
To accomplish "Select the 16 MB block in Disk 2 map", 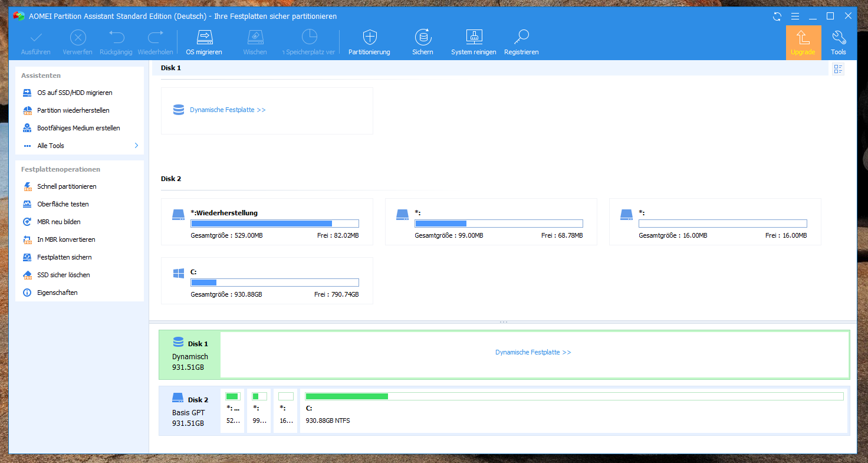I will [285, 411].
